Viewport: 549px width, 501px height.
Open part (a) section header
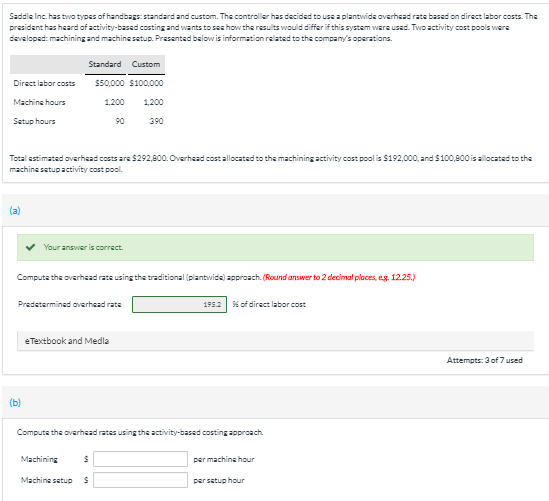point(15,210)
